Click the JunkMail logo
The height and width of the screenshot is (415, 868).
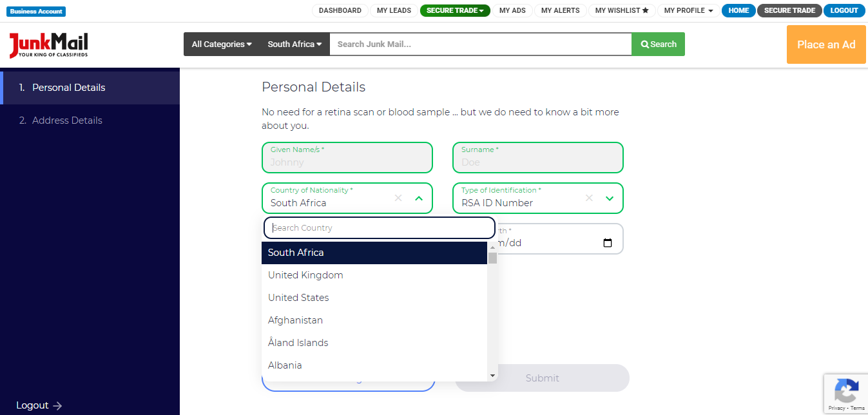48,45
